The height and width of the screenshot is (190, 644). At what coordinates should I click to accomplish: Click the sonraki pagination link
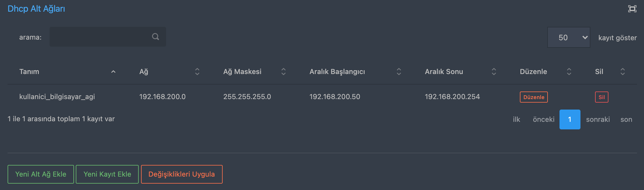(x=598, y=119)
